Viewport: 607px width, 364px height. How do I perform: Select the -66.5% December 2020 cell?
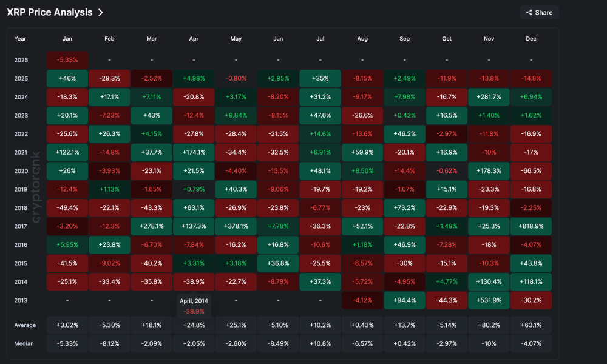[531, 170]
